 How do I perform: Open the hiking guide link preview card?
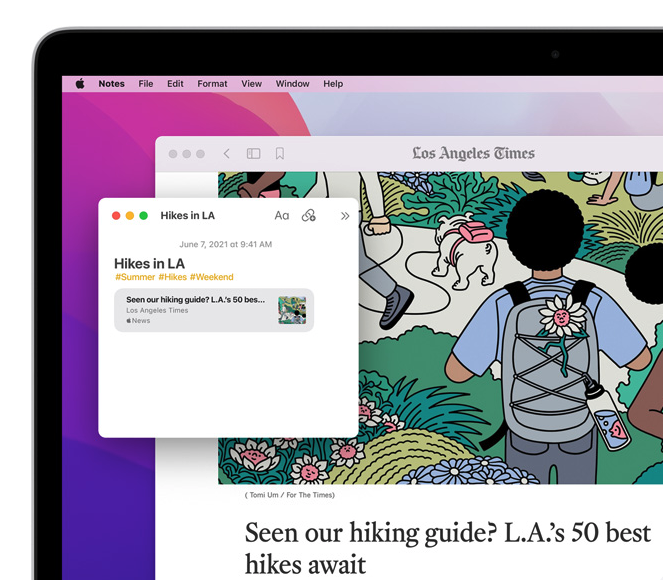tap(214, 310)
